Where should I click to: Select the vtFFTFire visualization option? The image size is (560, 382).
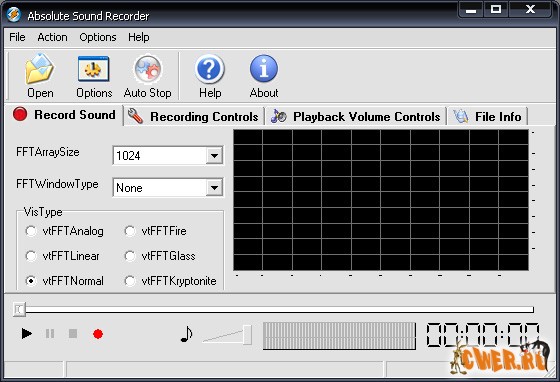click(x=130, y=231)
